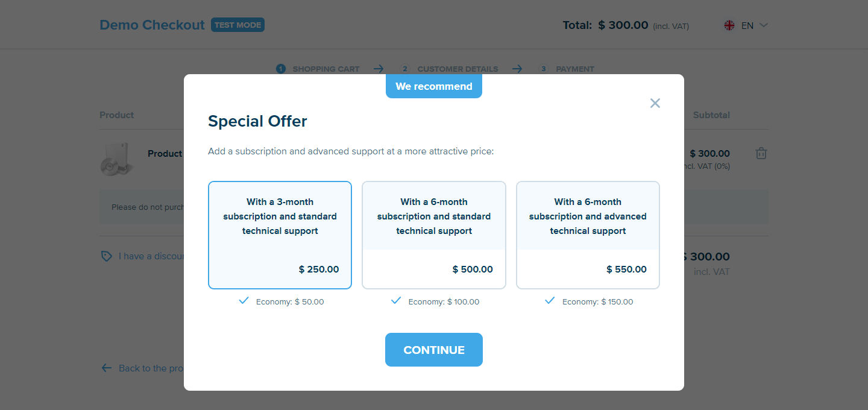The image size is (868, 410).
Task: Open the Demo Checkout title link
Action: pos(152,25)
